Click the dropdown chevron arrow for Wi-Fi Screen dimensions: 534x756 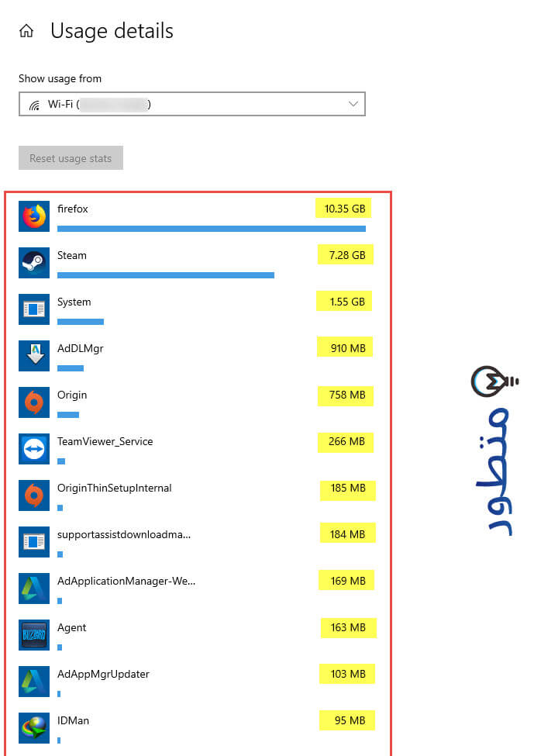[x=353, y=104]
